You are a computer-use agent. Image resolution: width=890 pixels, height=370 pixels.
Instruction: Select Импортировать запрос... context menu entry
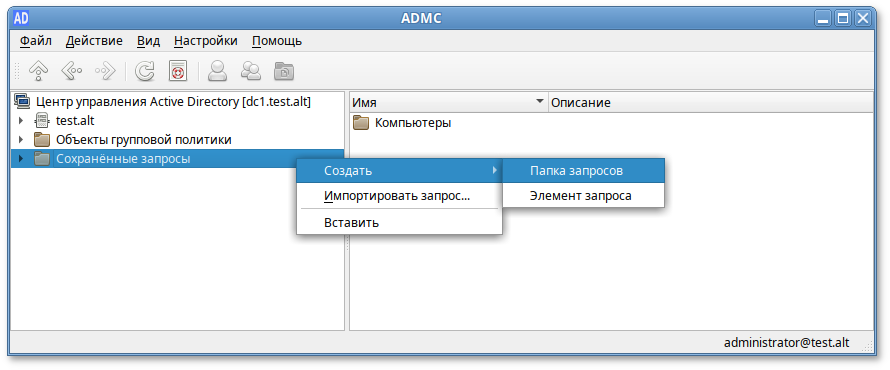tap(400, 196)
